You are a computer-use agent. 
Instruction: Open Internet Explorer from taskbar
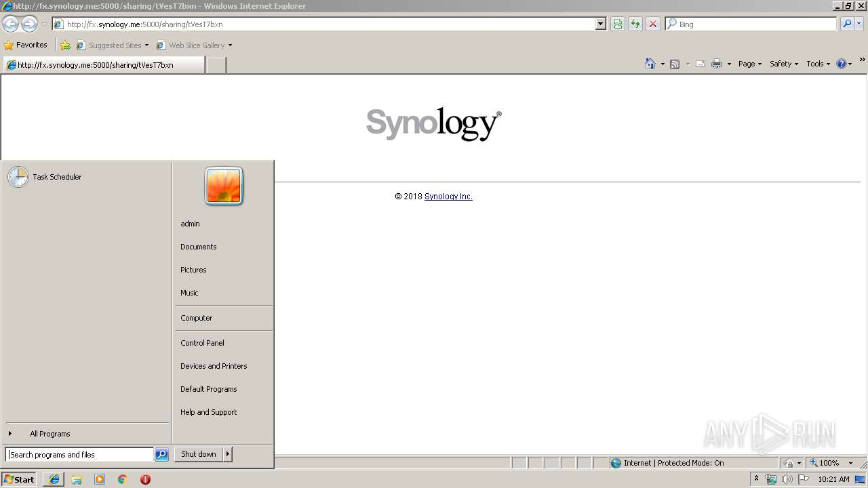point(54,479)
